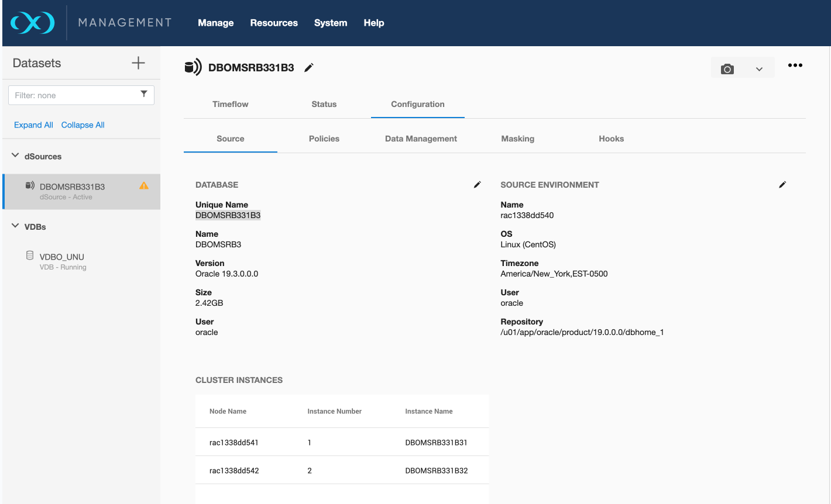This screenshot has width=831, height=504.
Task: Click the dataset Filter input field
Action: click(73, 95)
